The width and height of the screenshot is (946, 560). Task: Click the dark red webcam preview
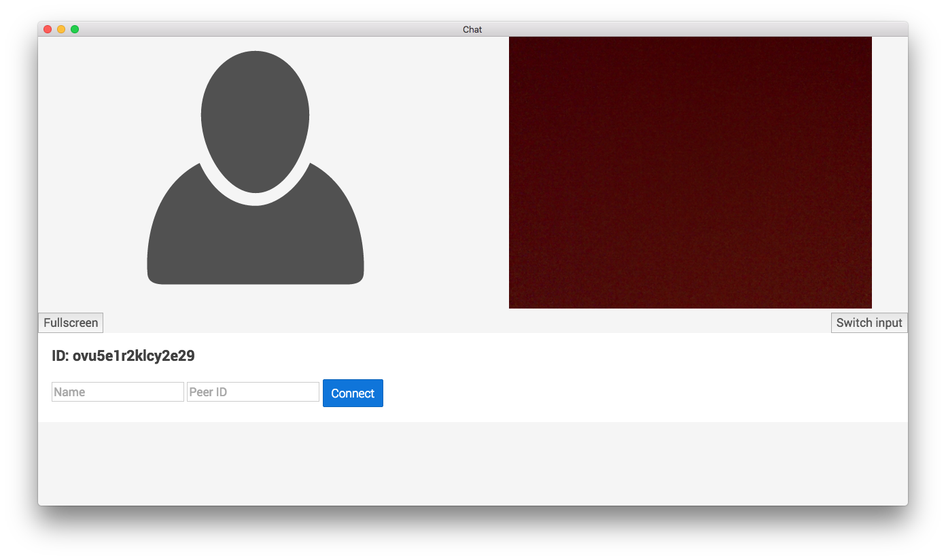690,173
